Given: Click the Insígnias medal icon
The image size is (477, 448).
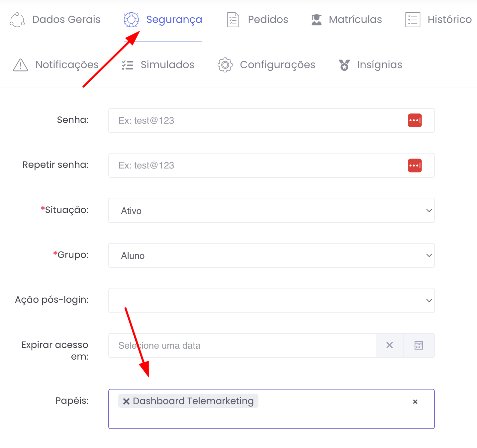Looking at the screenshot, I should tap(344, 65).
